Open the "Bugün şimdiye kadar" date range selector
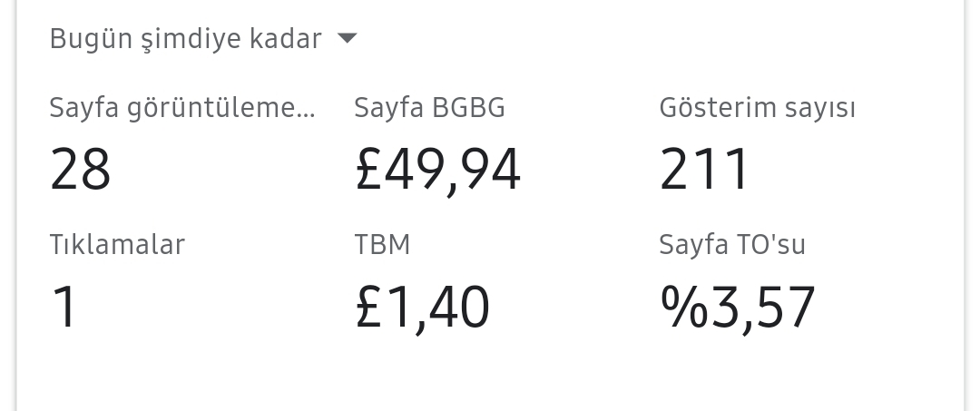 [x=203, y=39]
